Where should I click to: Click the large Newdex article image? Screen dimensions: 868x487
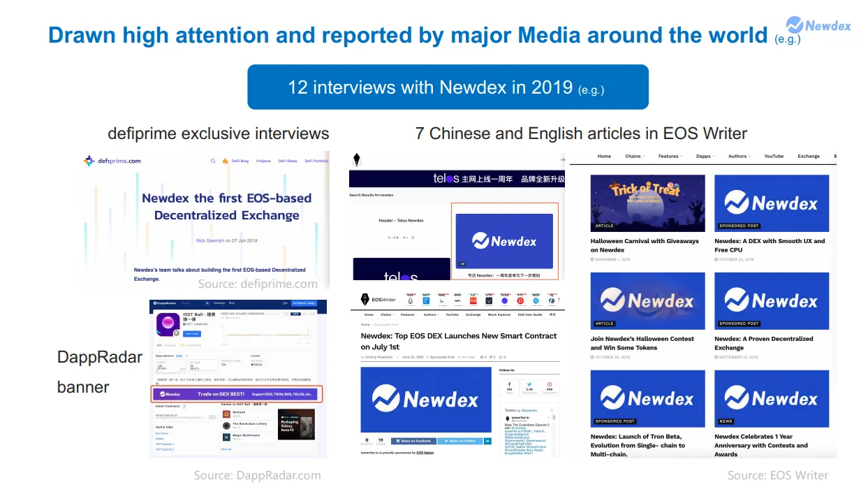(x=426, y=400)
